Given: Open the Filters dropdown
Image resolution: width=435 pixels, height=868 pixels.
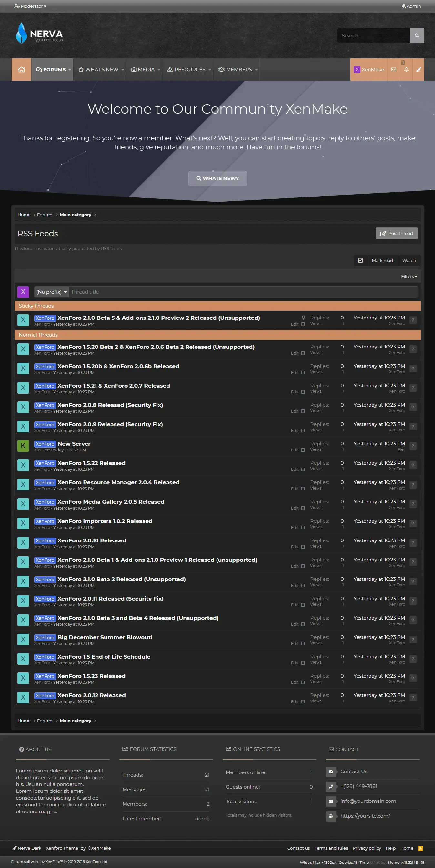Looking at the screenshot, I should click(409, 276).
